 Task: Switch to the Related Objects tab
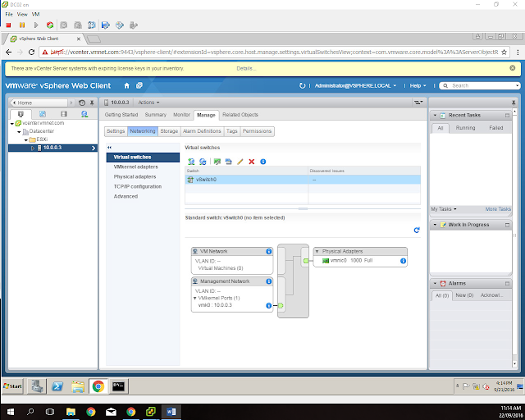[x=240, y=115]
